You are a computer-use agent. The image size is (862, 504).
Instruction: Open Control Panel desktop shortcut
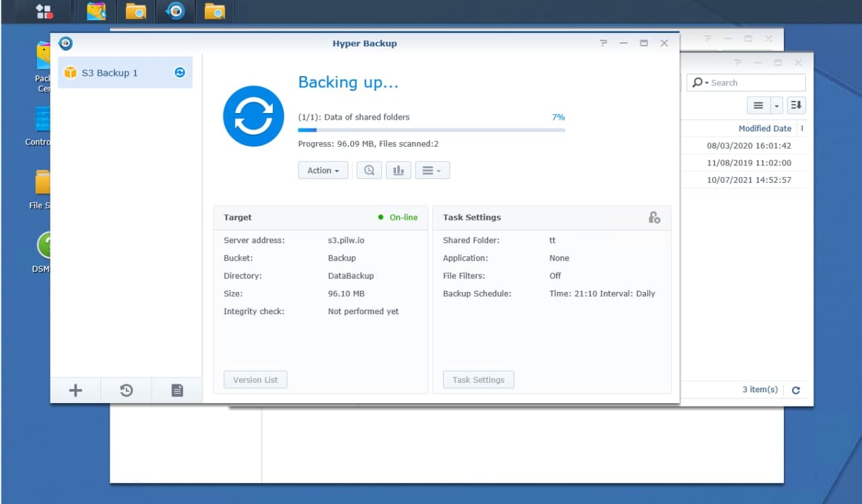click(x=39, y=127)
